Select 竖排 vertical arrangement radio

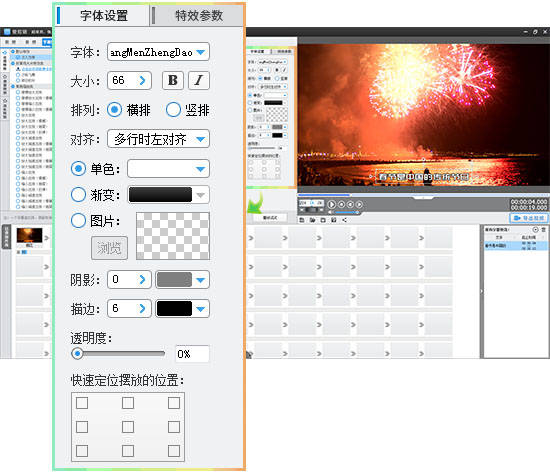pyautogui.click(x=173, y=110)
